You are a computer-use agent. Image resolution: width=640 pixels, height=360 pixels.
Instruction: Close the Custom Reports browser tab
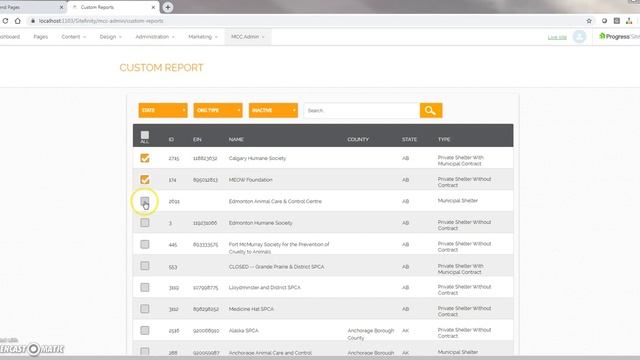pos(153,7)
